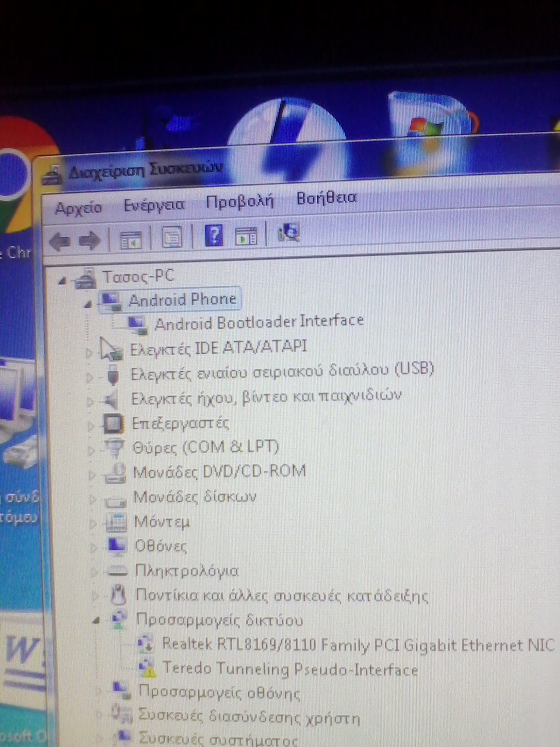The image size is (560, 747).
Task: Open the Αρχείο menu
Action: pyautogui.click(x=78, y=208)
